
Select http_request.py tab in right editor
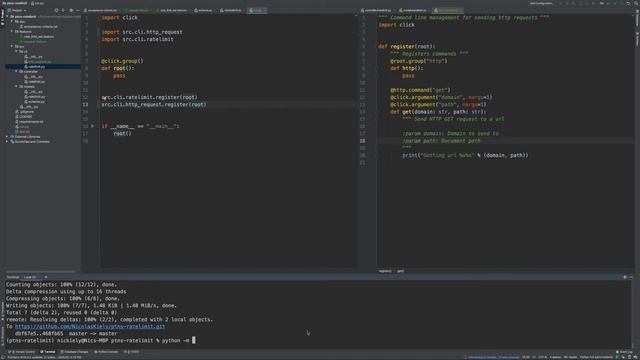[x=447, y=10]
